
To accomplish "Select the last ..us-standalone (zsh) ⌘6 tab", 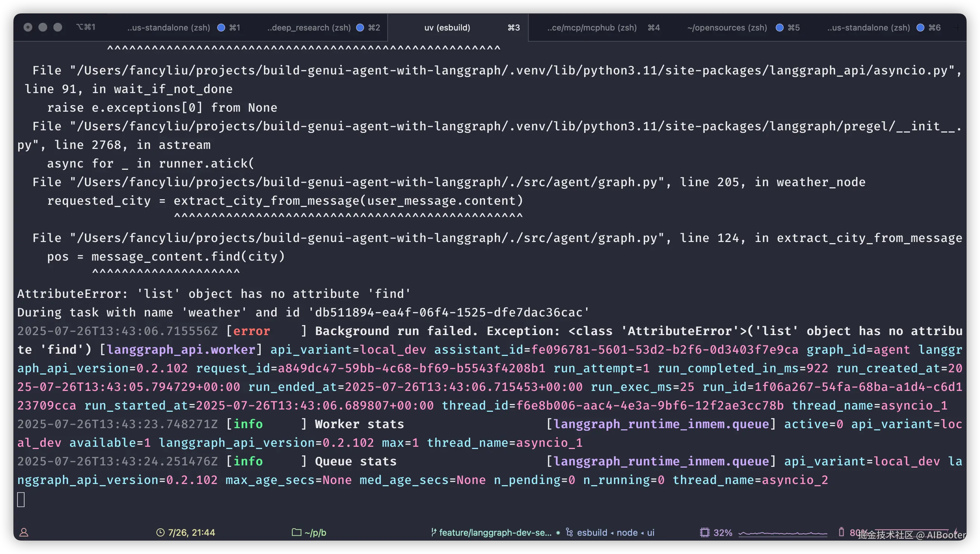I will (868, 28).
